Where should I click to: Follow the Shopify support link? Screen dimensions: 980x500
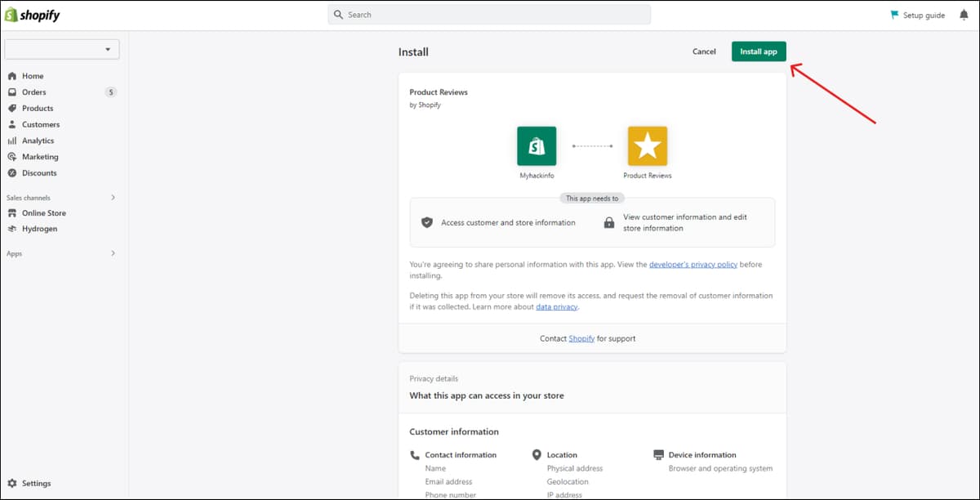click(x=581, y=338)
